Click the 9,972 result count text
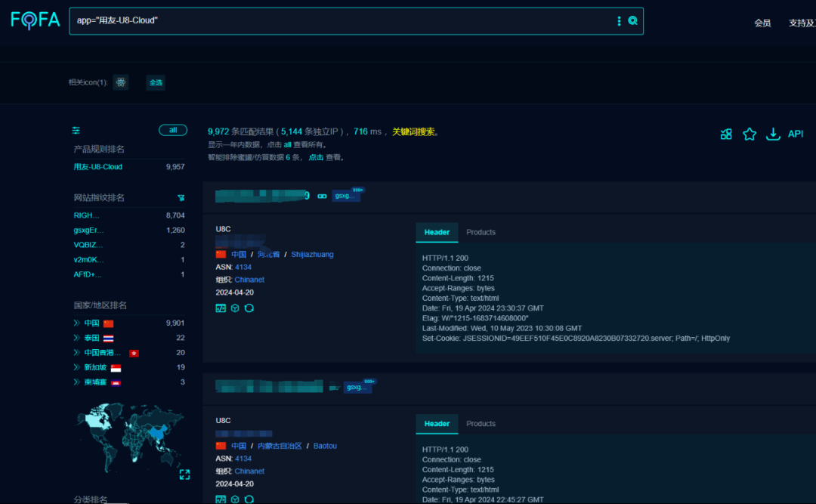The image size is (816, 504). [x=218, y=131]
